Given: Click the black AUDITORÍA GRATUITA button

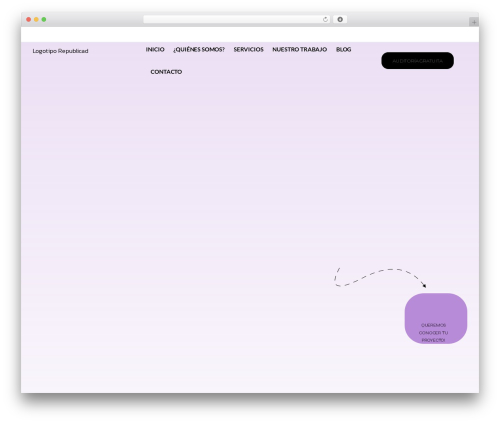Looking at the screenshot, I should [417, 61].
